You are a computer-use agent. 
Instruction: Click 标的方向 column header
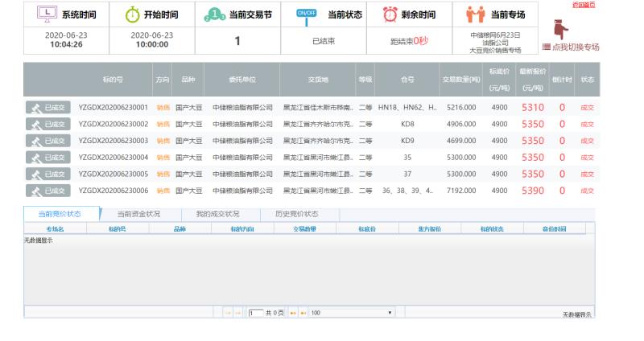[242, 229]
